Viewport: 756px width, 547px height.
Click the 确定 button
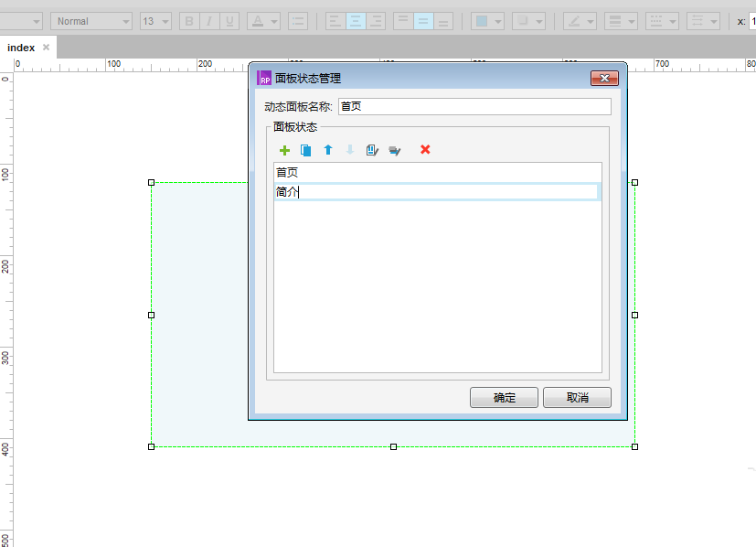click(x=504, y=398)
